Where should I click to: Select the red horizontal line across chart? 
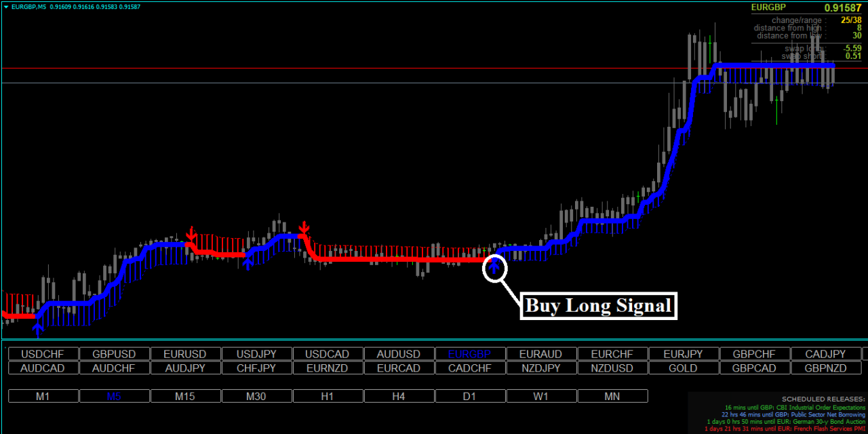434,68
